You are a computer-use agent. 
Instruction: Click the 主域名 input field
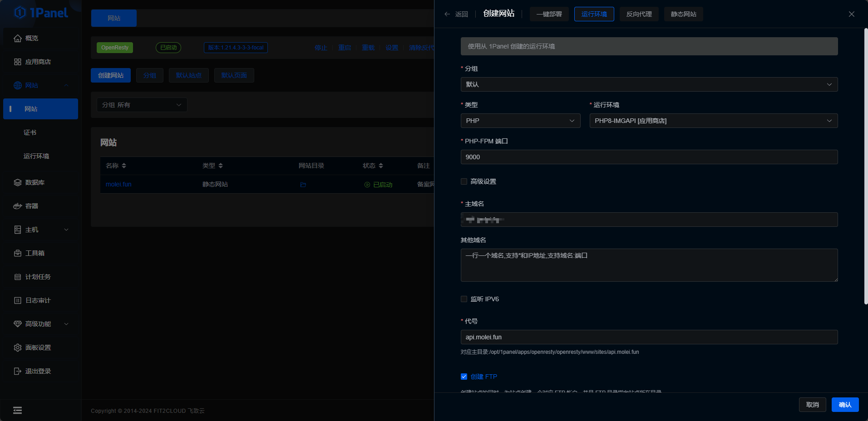point(649,220)
